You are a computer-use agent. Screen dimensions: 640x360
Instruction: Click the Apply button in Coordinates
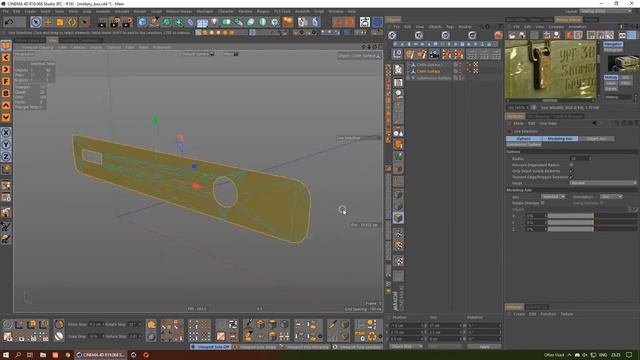tap(484, 347)
